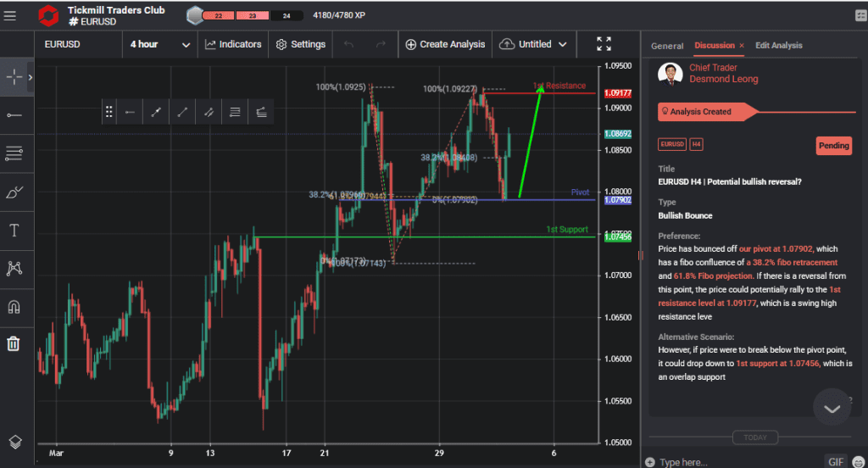Click the 1.08692 current price label
This screenshot has width=868, height=468.
pyautogui.click(x=618, y=134)
